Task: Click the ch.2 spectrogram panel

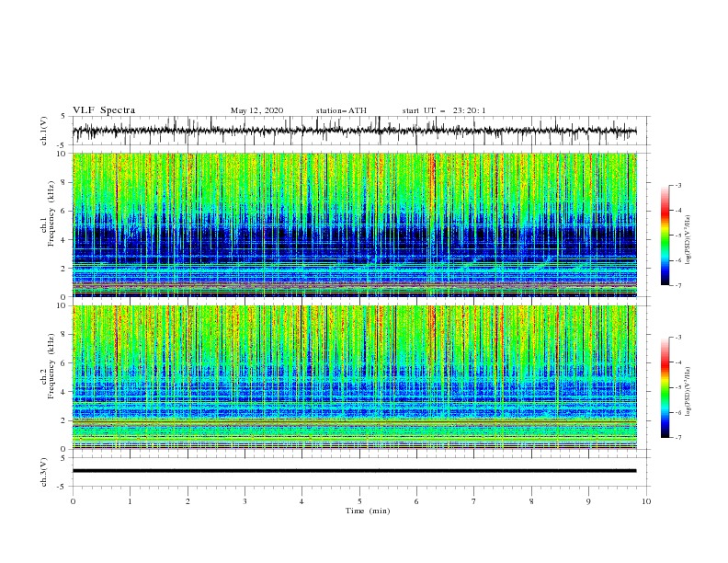Action: pyautogui.click(x=354, y=377)
